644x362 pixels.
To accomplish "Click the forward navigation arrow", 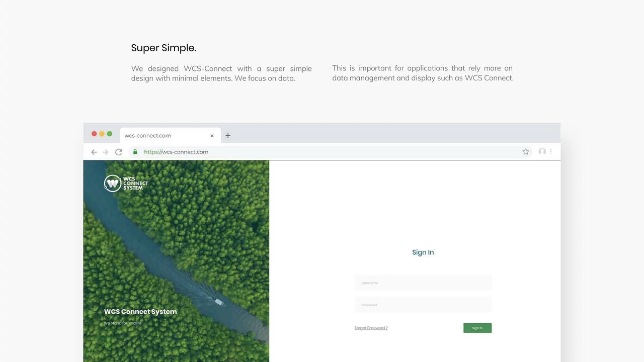I will [x=106, y=151].
